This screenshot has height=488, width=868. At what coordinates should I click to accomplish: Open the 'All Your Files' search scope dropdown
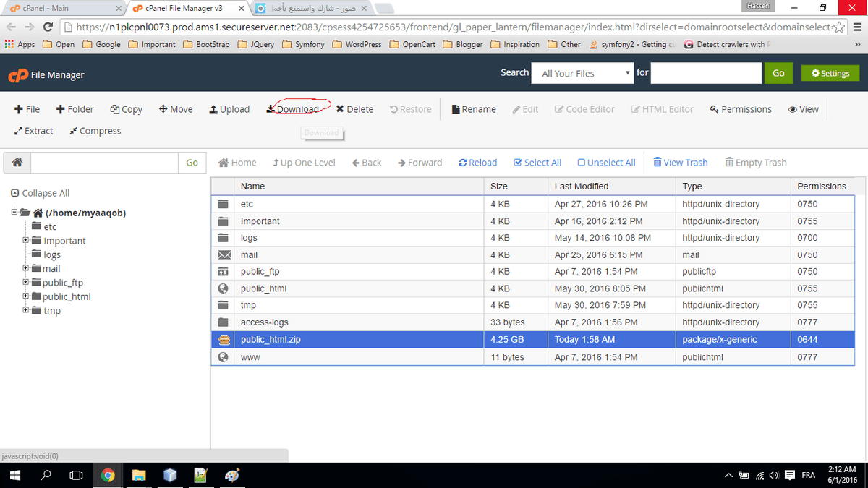pos(583,73)
